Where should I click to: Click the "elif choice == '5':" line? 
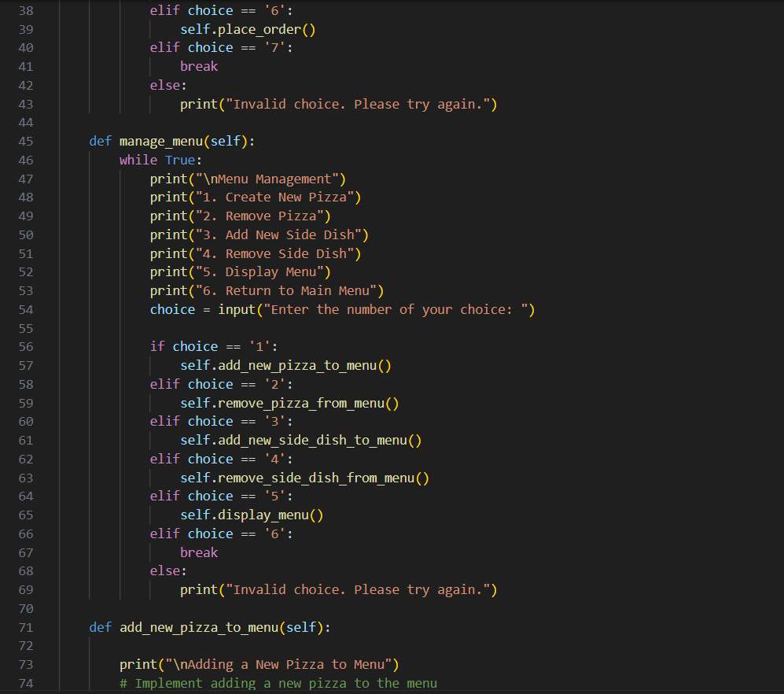[222, 497]
